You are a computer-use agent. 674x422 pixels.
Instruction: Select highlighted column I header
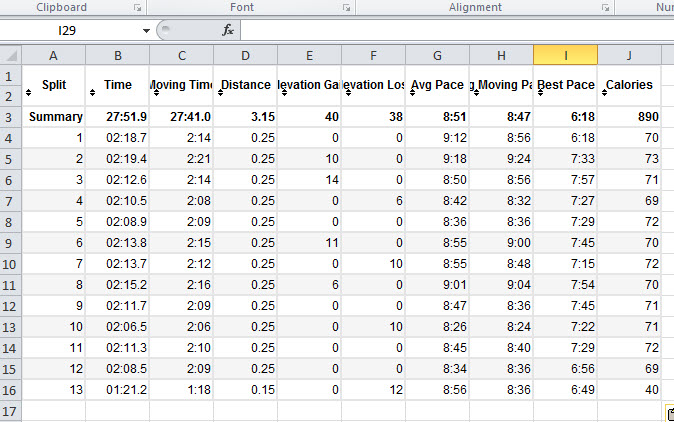click(x=565, y=55)
